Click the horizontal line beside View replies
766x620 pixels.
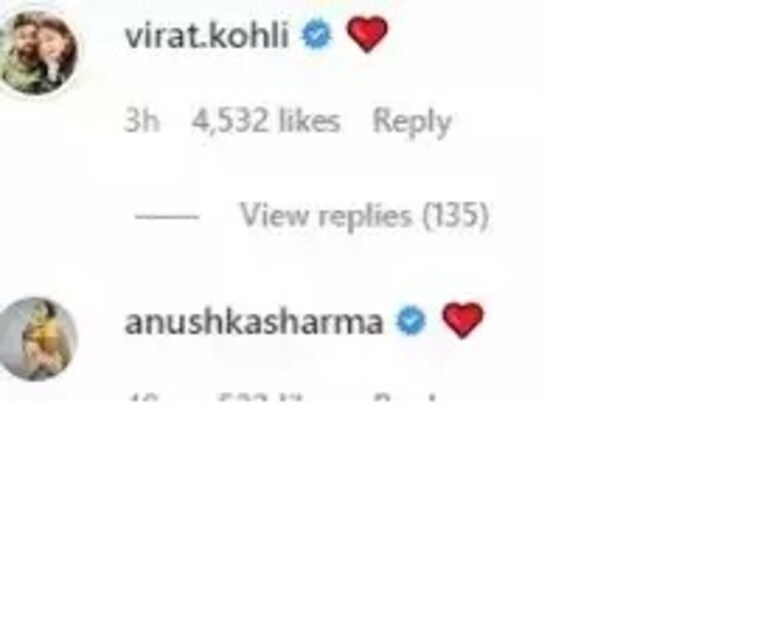(x=167, y=216)
